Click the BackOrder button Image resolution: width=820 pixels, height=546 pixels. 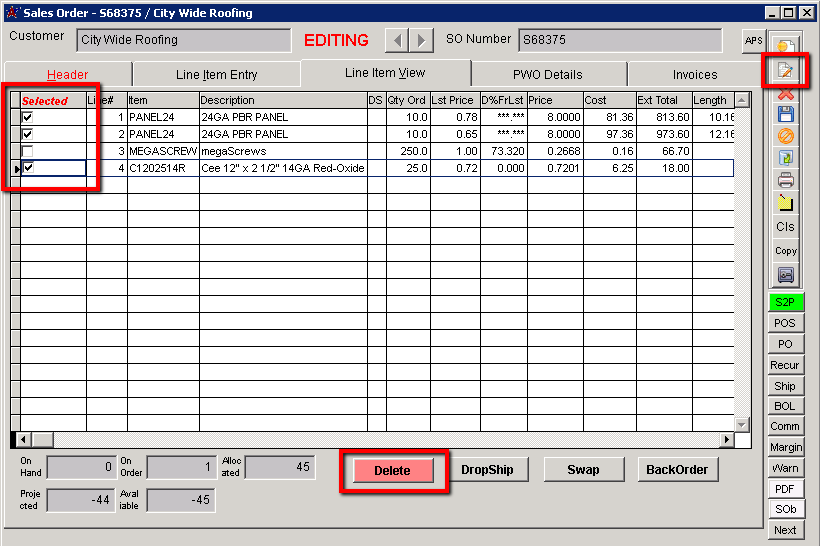pos(677,470)
